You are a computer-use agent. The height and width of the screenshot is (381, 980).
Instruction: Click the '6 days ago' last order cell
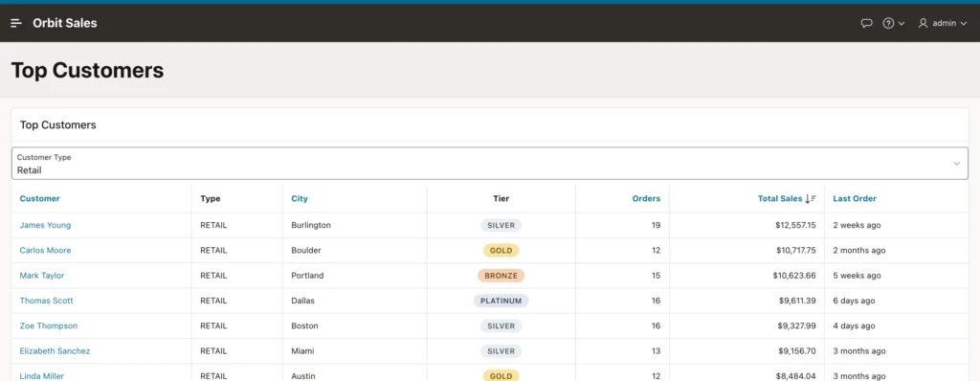click(x=854, y=301)
